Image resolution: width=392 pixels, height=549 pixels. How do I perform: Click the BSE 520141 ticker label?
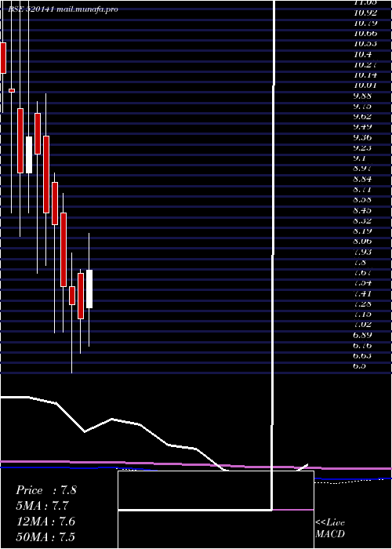tap(31, 9)
